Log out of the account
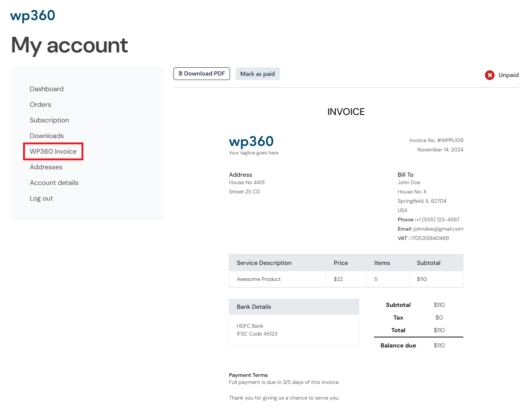This screenshot has height=420, width=524. coord(41,198)
